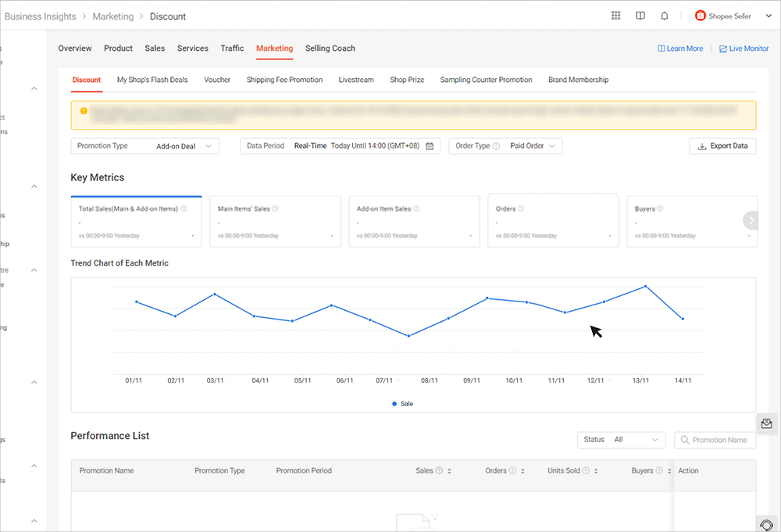
Task: Switch to the Voucher tab
Action: pos(217,80)
